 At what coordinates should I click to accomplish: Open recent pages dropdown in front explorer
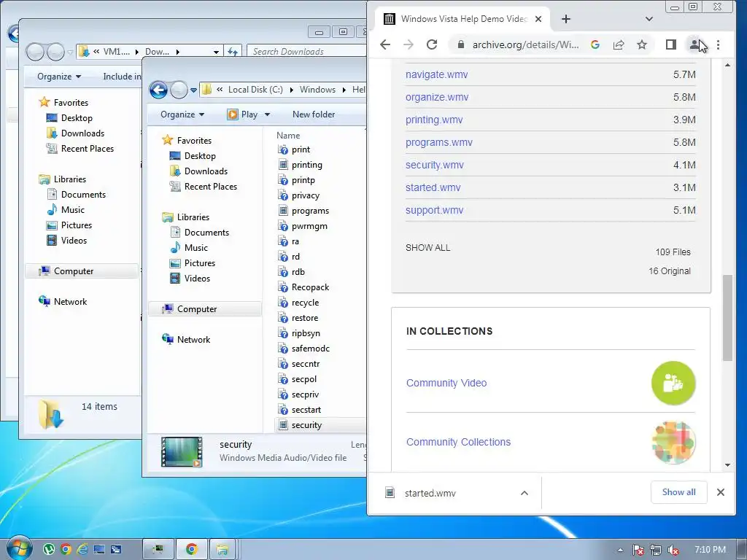click(193, 90)
